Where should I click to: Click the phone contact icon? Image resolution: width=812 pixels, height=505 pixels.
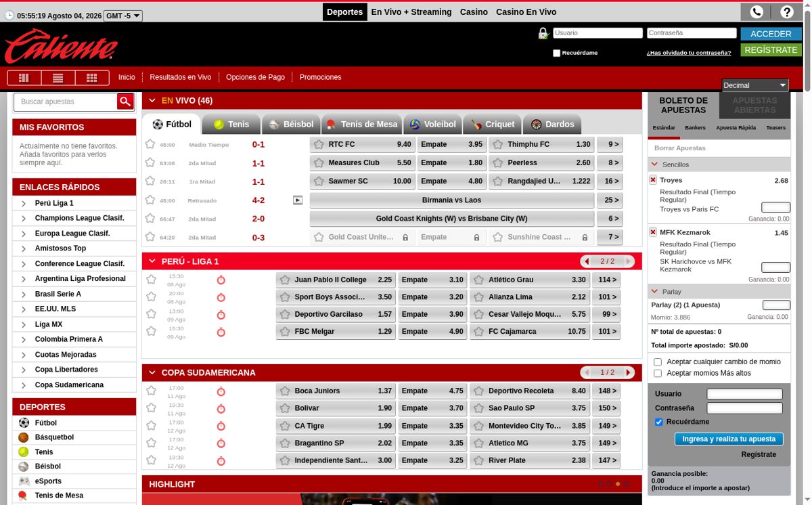(757, 12)
